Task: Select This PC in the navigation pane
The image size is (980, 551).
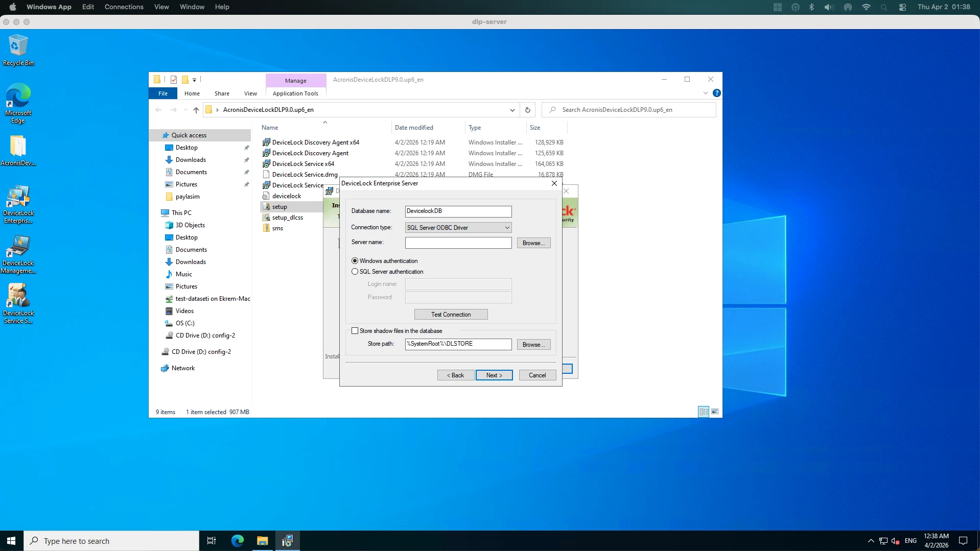Action: click(x=181, y=213)
